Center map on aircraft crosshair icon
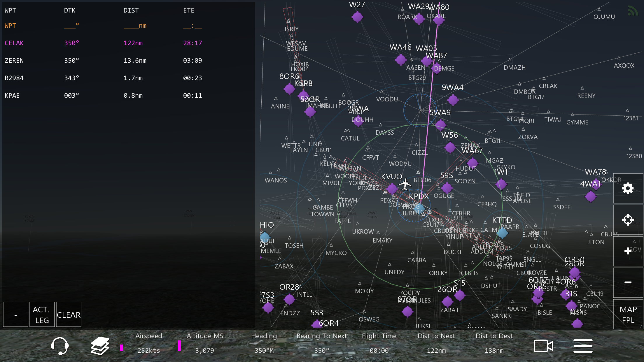Image resolution: width=644 pixels, height=362 pixels. 628,219
